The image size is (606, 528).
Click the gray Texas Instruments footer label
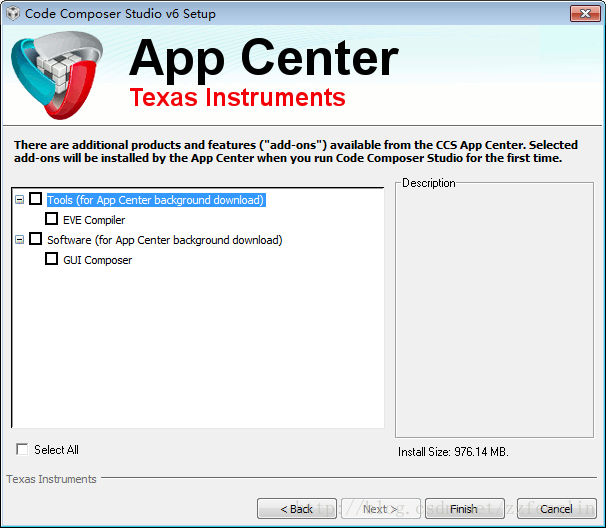(x=51, y=479)
